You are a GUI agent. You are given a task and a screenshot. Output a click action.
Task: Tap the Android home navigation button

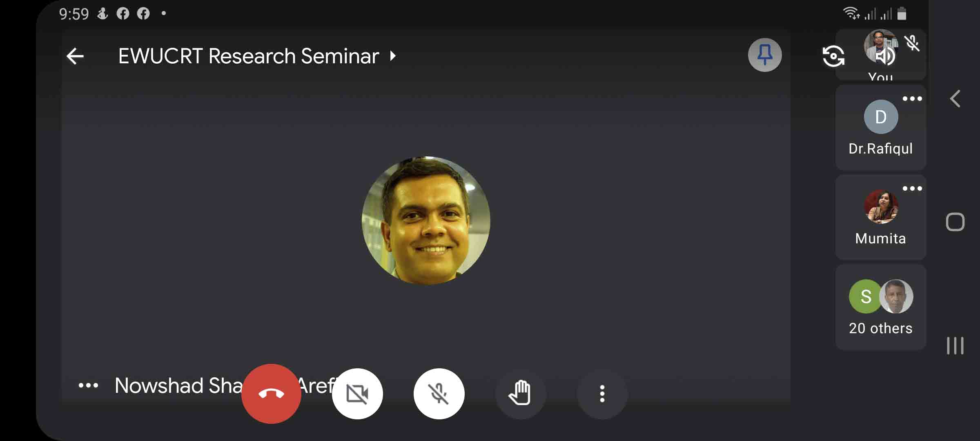click(955, 222)
